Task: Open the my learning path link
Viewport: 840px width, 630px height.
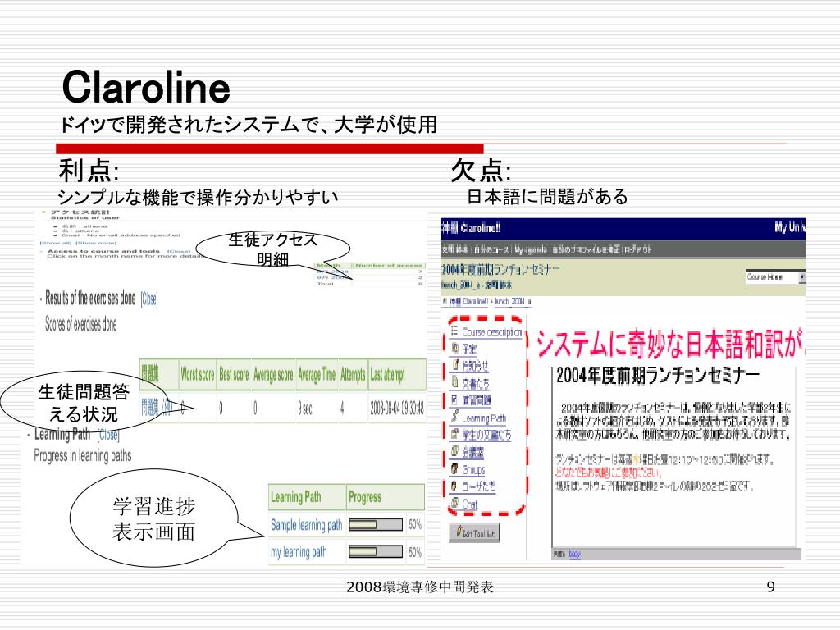Action: [x=299, y=552]
